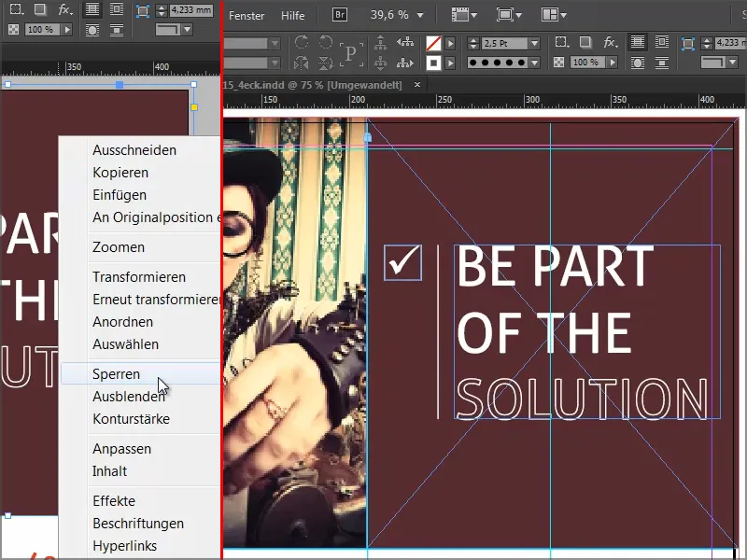747x560 pixels.
Task: Toggle no text wrap in main toolbar
Action: coord(638,42)
